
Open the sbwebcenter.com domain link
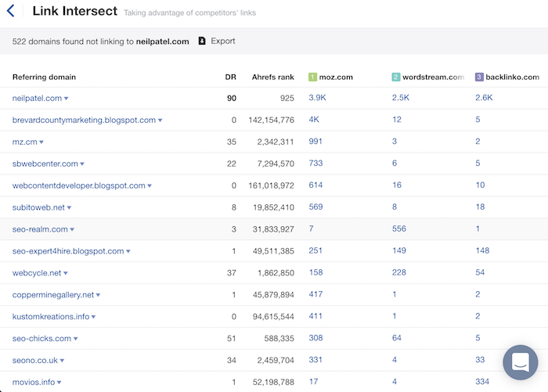(45, 164)
